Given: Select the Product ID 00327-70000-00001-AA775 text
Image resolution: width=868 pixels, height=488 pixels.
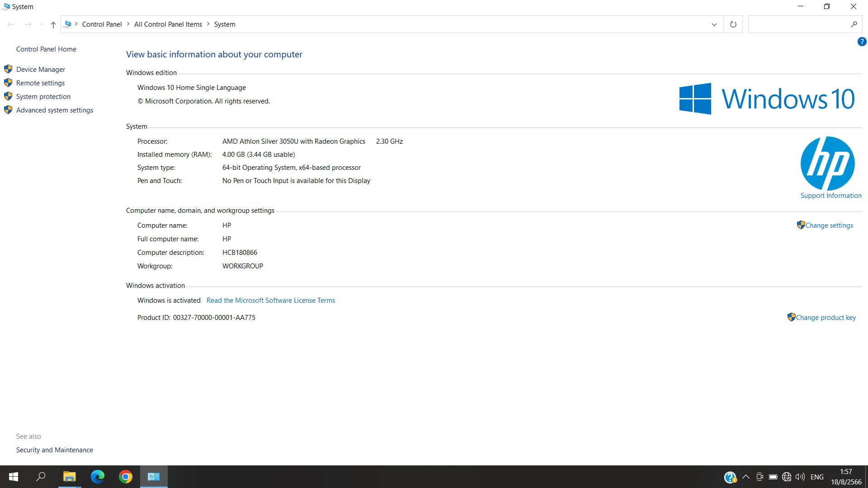Looking at the screenshot, I should [214, 317].
